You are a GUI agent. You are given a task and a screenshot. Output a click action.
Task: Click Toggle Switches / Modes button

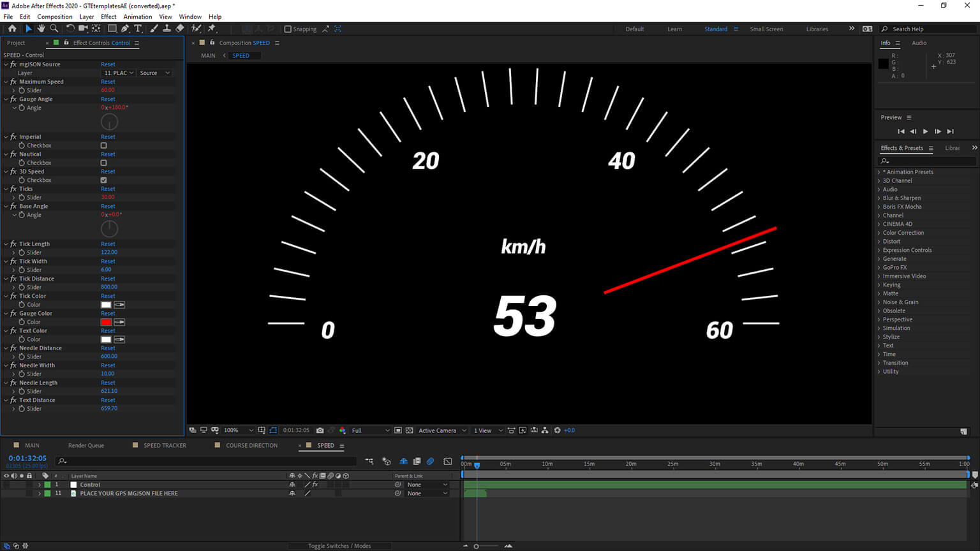coord(339,546)
